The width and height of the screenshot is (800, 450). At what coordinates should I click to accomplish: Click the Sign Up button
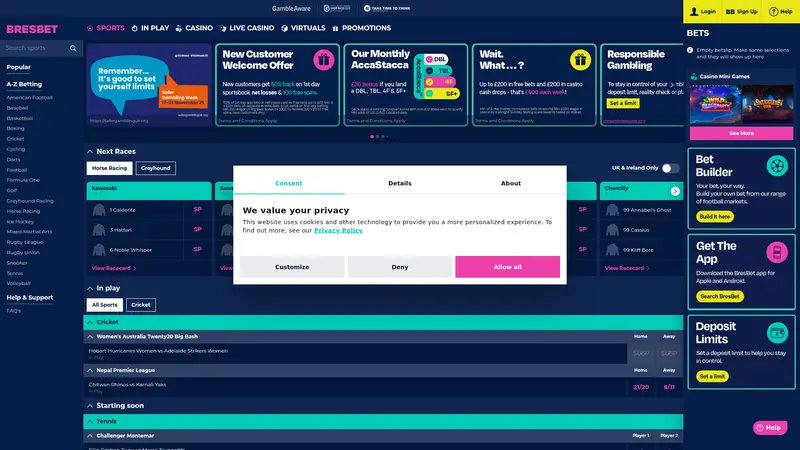pyautogui.click(x=741, y=11)
